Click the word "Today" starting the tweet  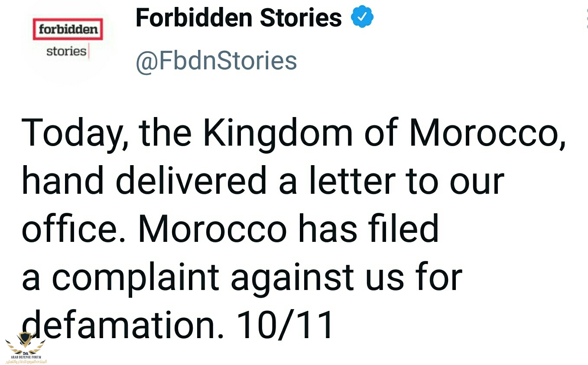click(x=69, y=132)
